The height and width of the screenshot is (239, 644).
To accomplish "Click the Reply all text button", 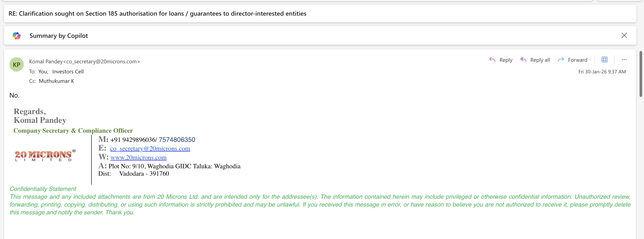I will pyautogui.click(x=540, y=60).
